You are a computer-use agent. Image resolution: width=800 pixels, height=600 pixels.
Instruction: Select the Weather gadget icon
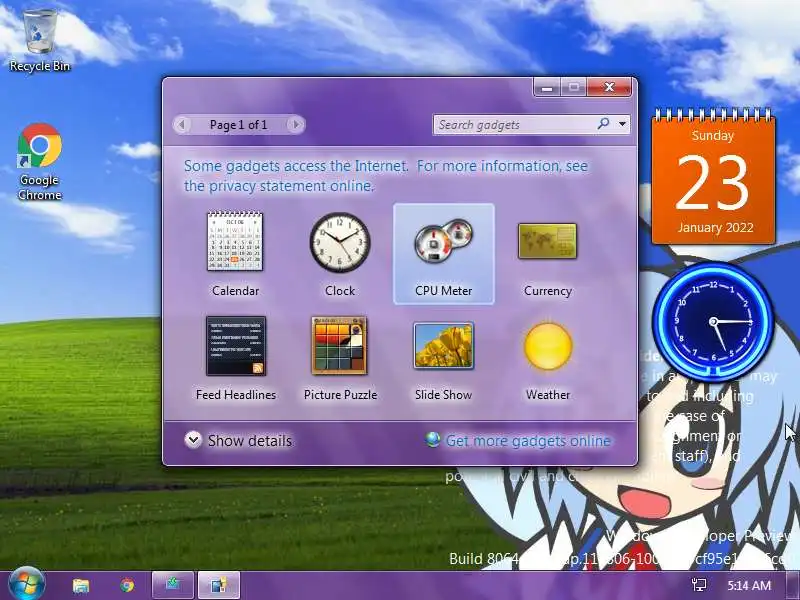548,346
